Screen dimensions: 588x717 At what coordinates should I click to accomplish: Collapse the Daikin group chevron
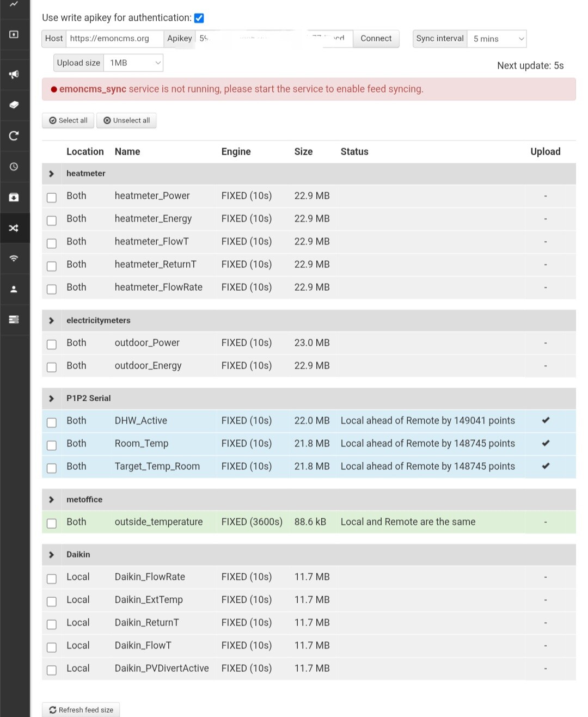click(52, 555)
